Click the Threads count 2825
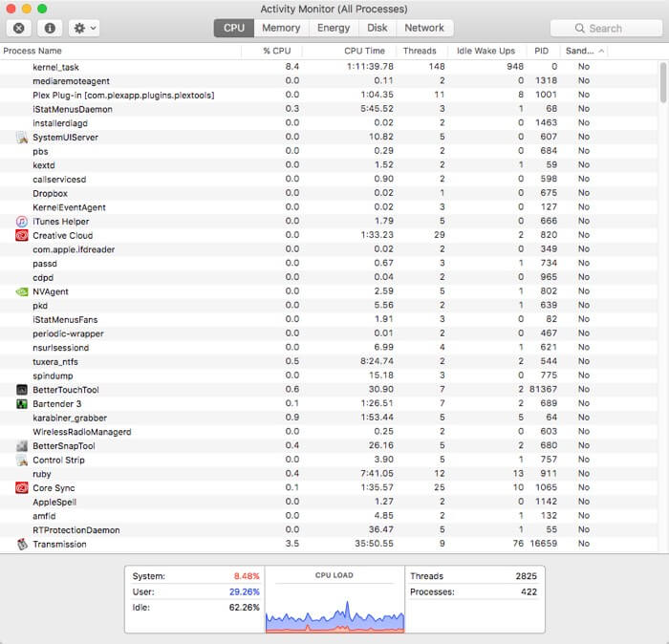The height and width of the screenshot is (644, 669). click(x=526, y=576)
